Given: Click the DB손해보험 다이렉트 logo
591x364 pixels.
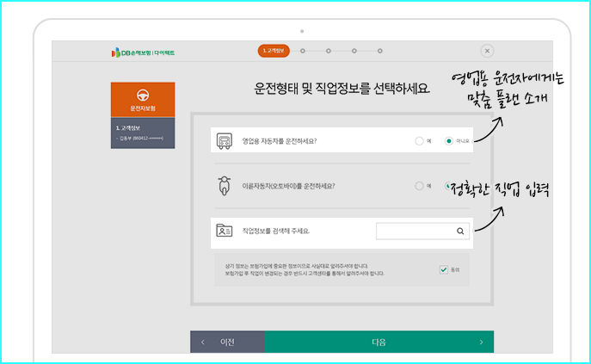Looking at the screenshot, I should [143, 52].
